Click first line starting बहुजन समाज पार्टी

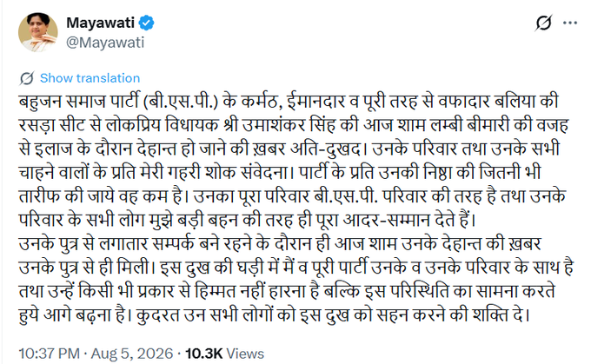(x=289, y=102)
